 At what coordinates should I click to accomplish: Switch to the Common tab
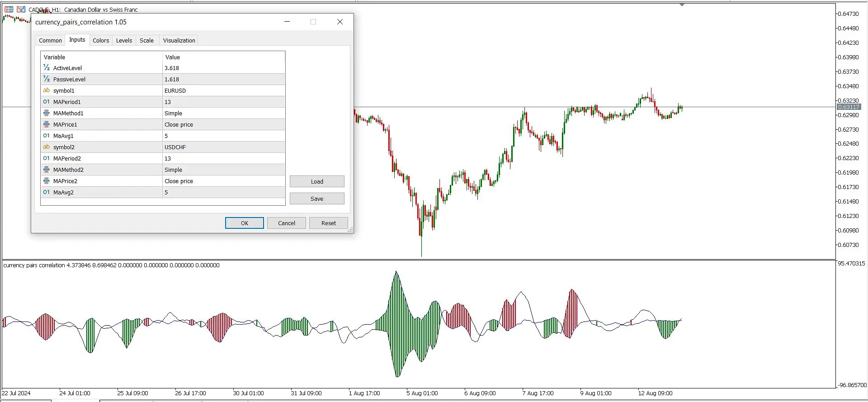point(50,40)
